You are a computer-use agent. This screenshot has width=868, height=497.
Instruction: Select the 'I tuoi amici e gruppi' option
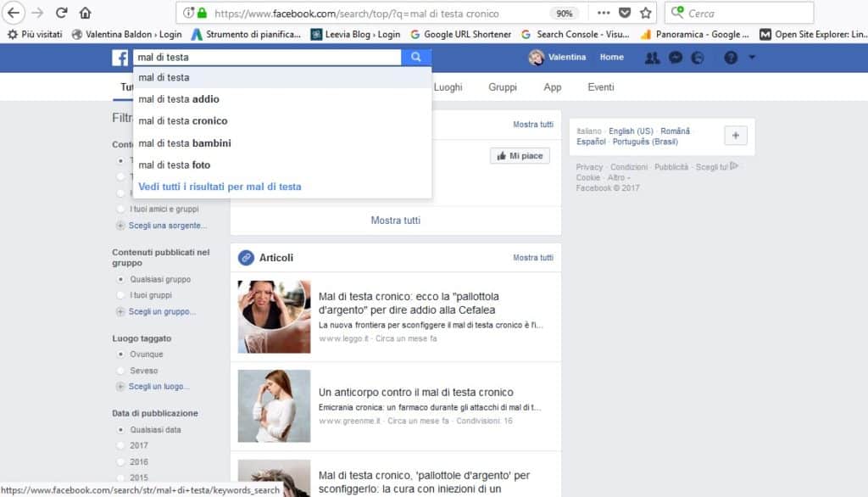(120, 209)
